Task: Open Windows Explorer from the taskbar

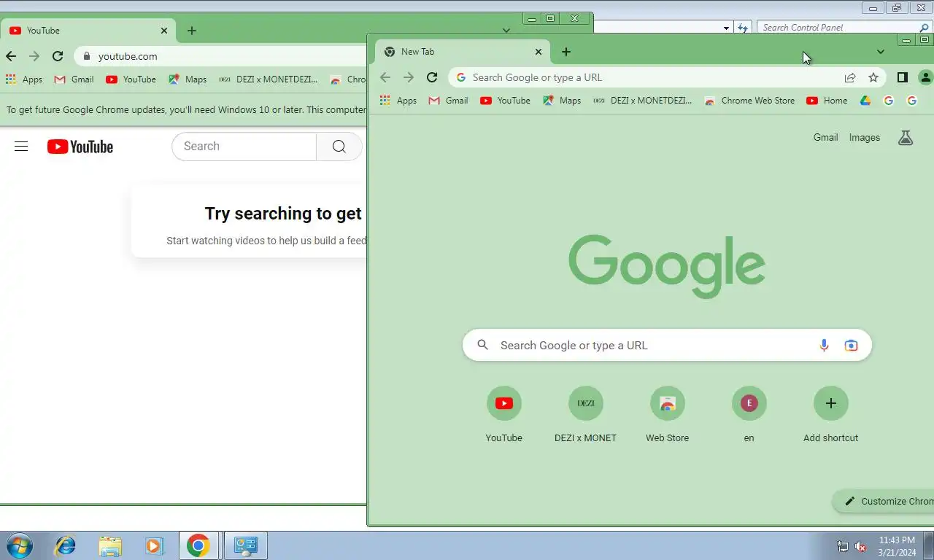Action: click(x=110, y=545)
